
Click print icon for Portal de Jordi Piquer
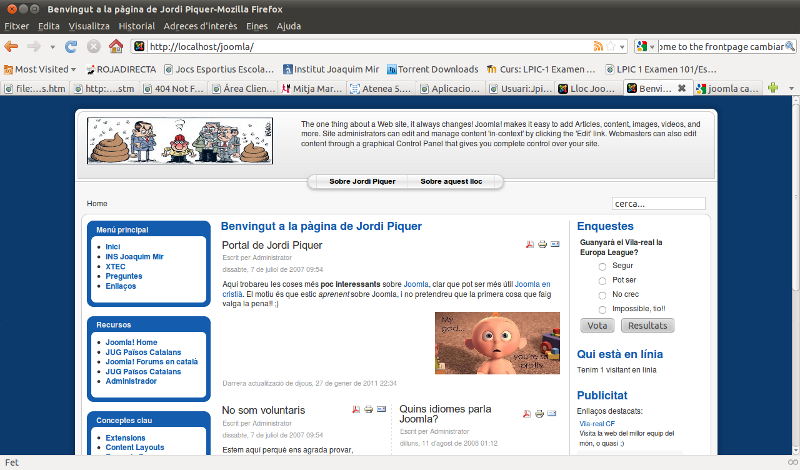click(x=542, y=245)
